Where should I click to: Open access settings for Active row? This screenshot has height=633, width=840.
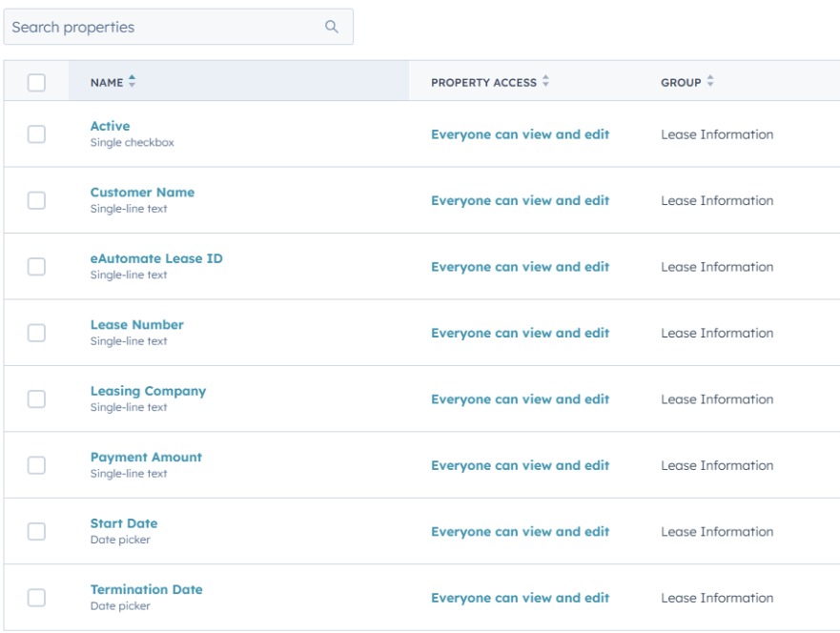521,134
